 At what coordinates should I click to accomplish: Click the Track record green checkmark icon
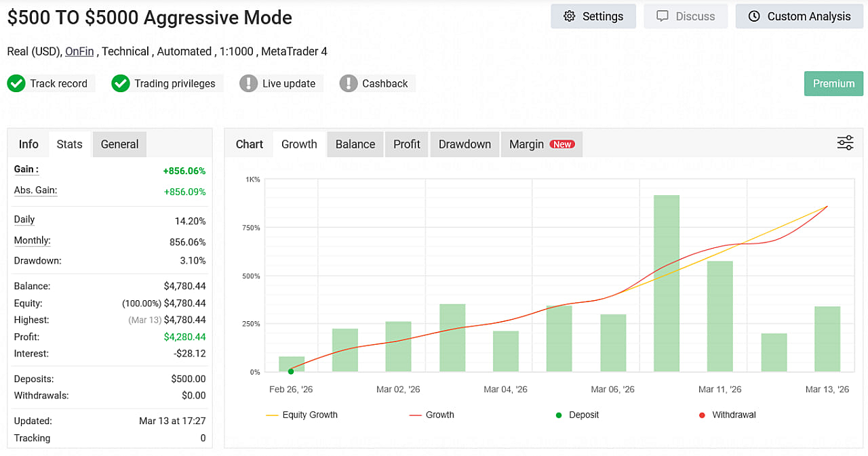click(x=16, y=83)
